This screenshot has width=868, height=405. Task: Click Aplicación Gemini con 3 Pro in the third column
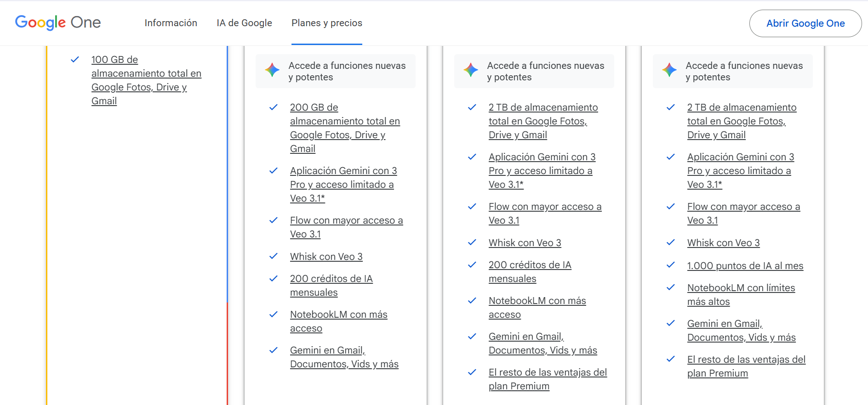542,170
